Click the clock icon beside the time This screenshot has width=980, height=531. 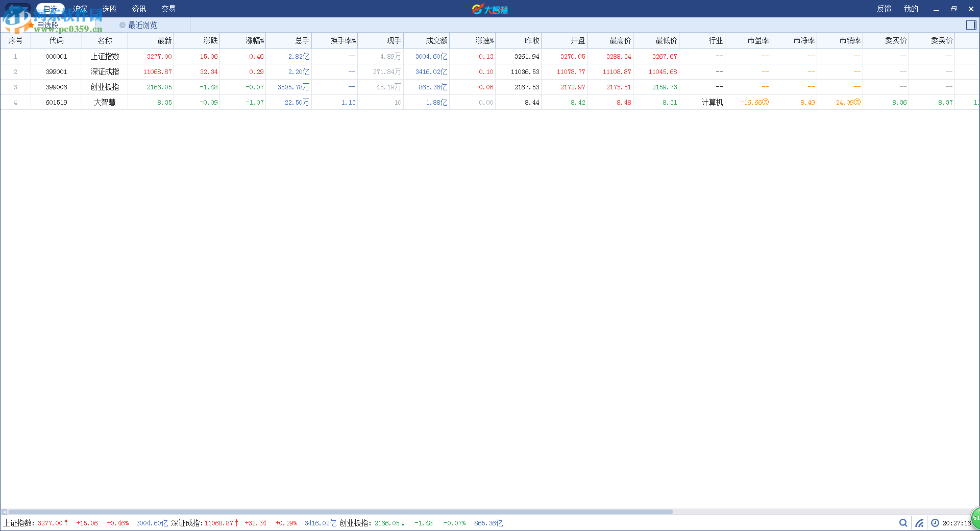(935, 523)
